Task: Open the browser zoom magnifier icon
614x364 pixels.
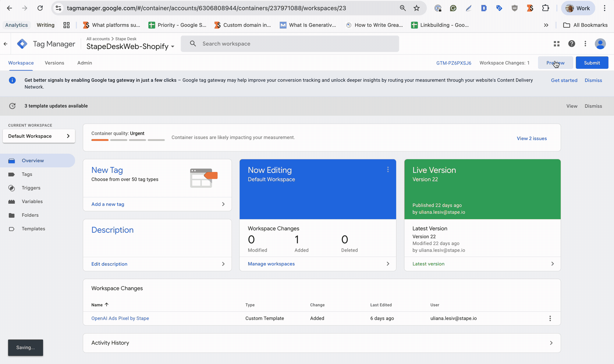Action: pos(403,8)
